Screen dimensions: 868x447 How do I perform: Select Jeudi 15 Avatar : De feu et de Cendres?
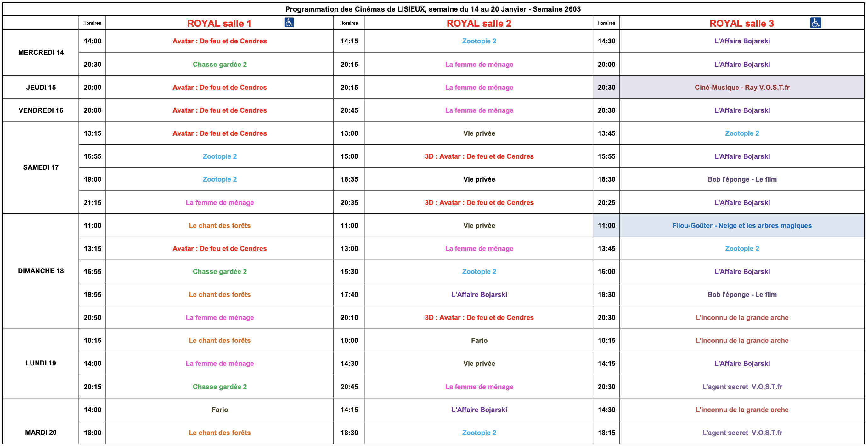point(219,87)
